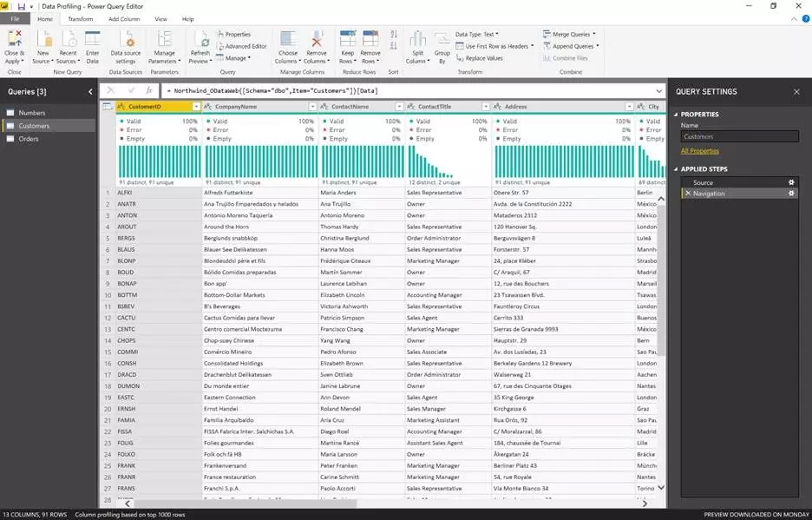Image resolution: width=812 pixels, height=520 pixels.
Task: Open the Data Type: Text dropdown
Action: coord(477,34)
